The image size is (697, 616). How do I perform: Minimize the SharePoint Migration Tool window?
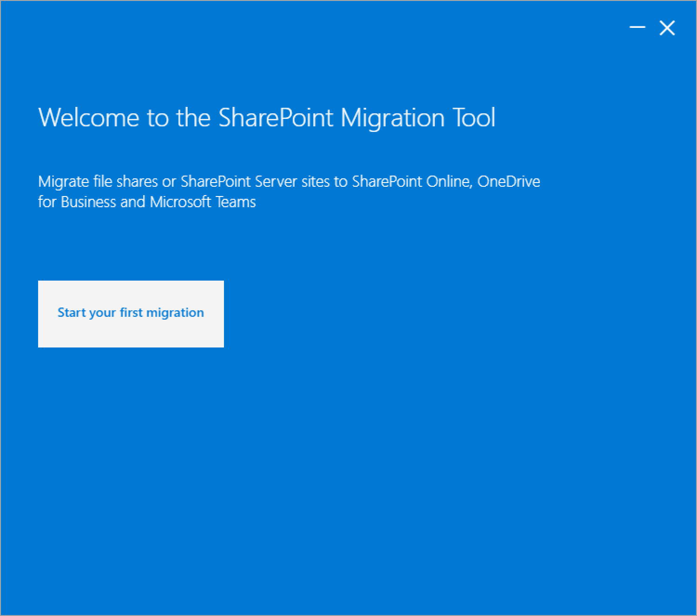pyautogui.click(x=637, y=28)
